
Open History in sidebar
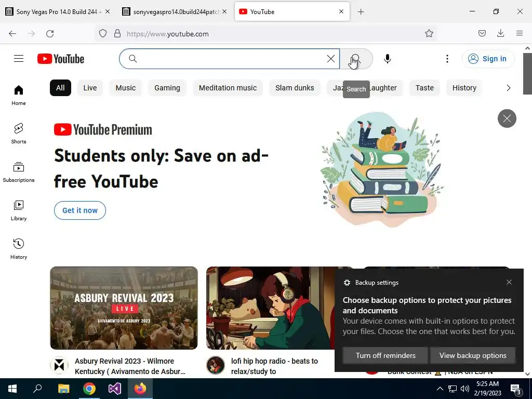(x=19, y=249)
